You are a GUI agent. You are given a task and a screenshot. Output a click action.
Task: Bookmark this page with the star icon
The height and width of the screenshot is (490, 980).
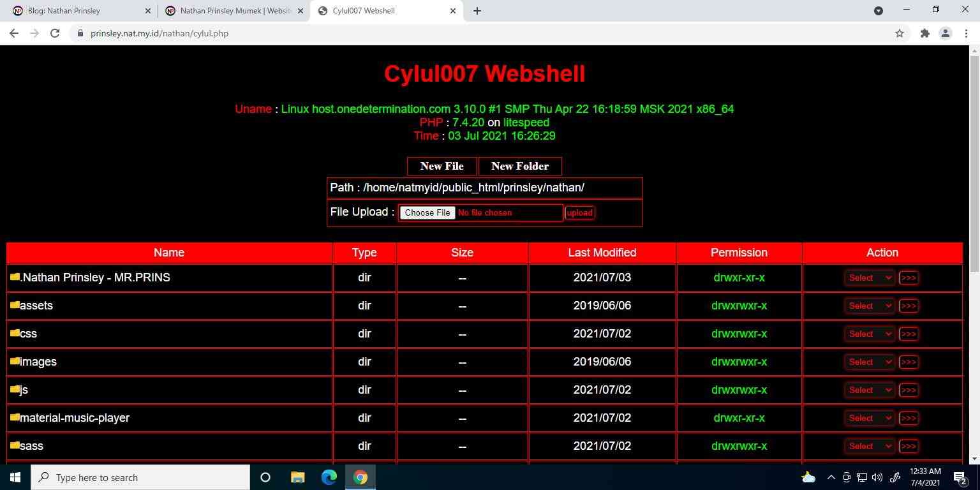pyautogui.click(x=900, y=33)
